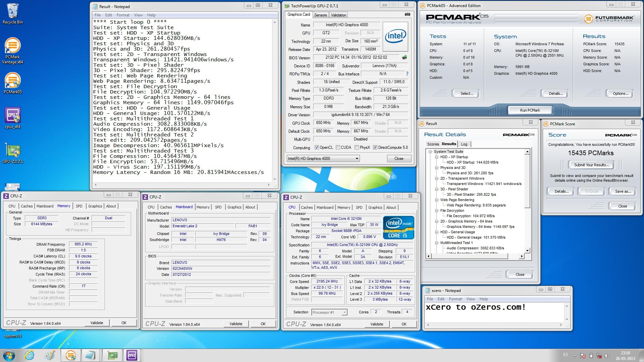Open the Recycle Bin desktop icon

point(12,13)
